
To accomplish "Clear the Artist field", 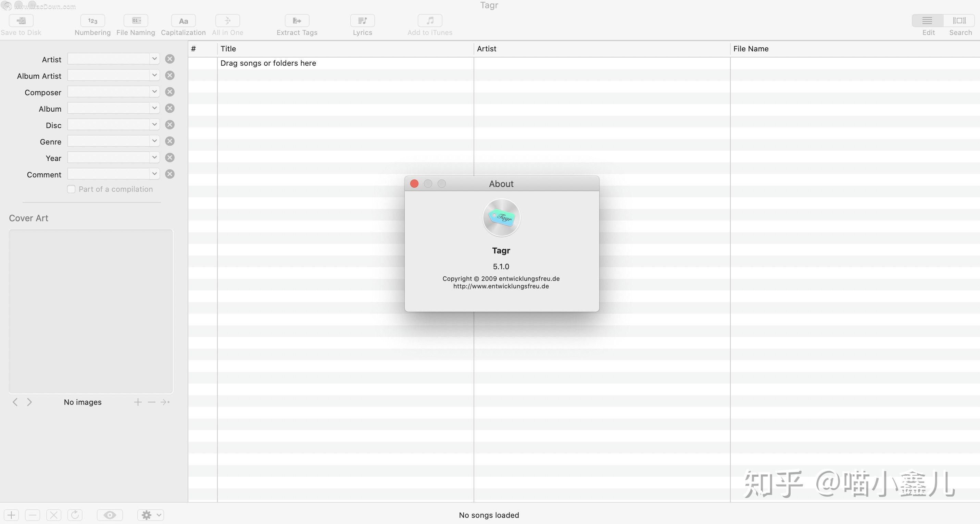I will pyautogui.click(x=170, y=59).
